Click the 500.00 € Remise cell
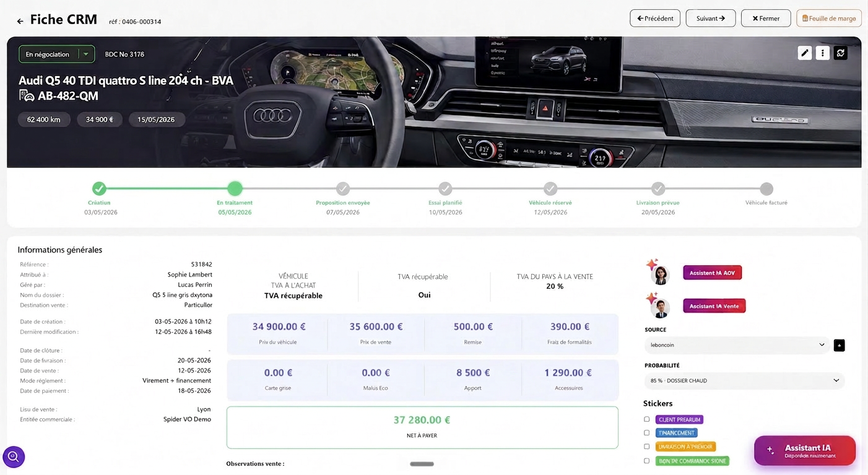This screenshot has width=868, height=475. (473, 333)
